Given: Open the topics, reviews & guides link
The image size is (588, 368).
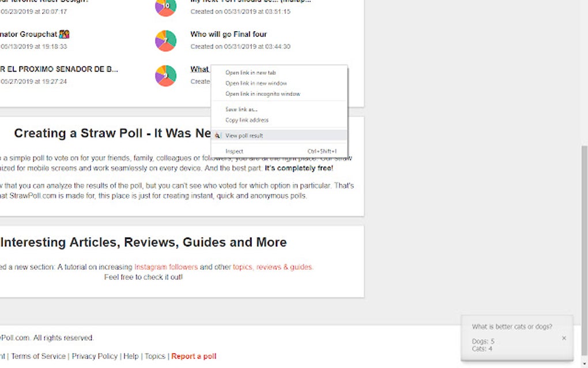Looking at the screenshot, I should coord(274,266).
